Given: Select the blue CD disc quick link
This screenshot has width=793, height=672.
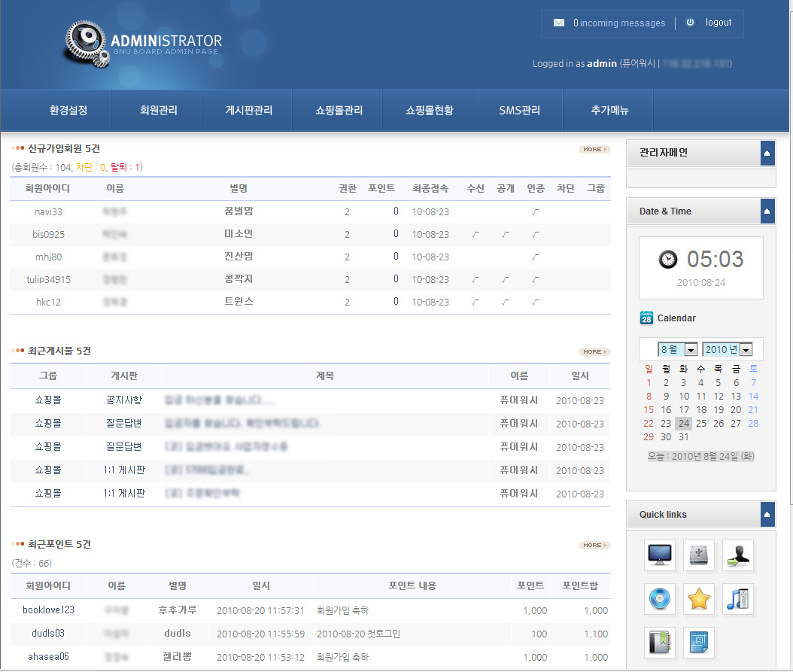Looking at the screenshot, I should 660,599.
